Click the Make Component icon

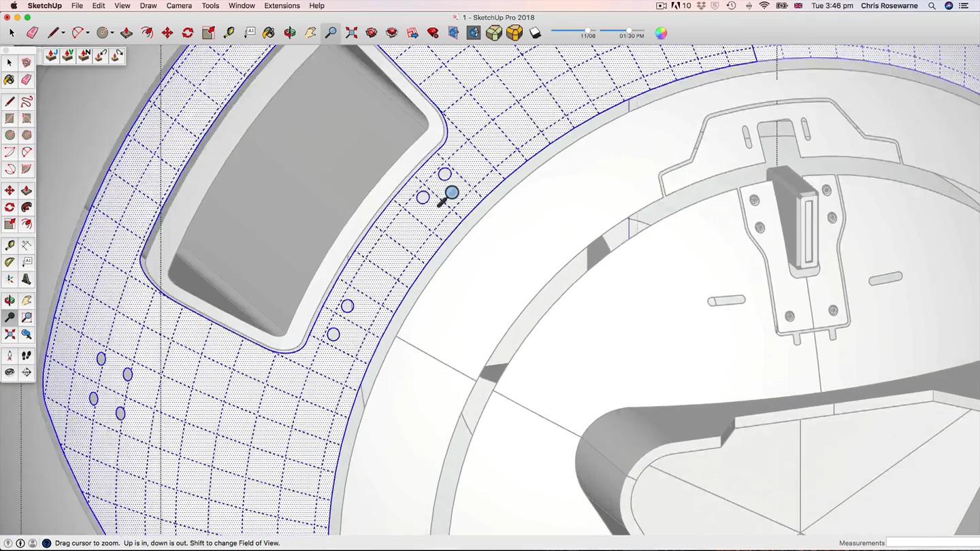point(27,63)
